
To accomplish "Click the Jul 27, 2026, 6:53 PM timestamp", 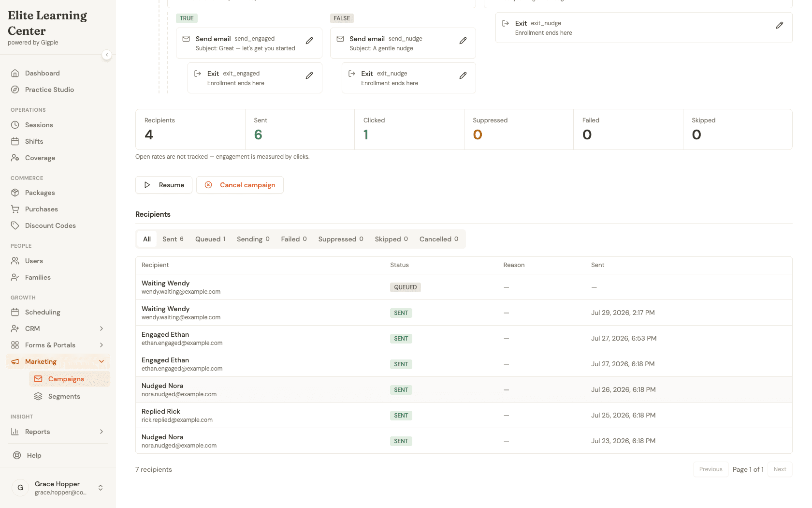I will (623, 338).
